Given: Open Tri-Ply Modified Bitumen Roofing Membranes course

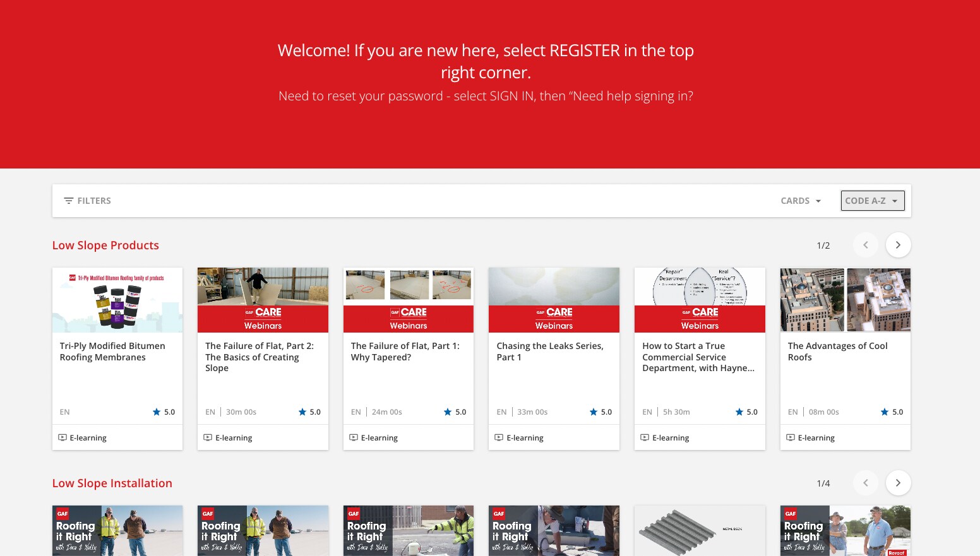Looking at the screenshot, I should coord(112,352).
